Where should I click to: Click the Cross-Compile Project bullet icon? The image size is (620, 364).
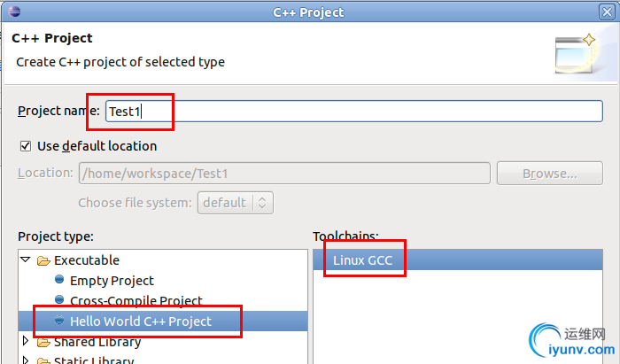59,299
